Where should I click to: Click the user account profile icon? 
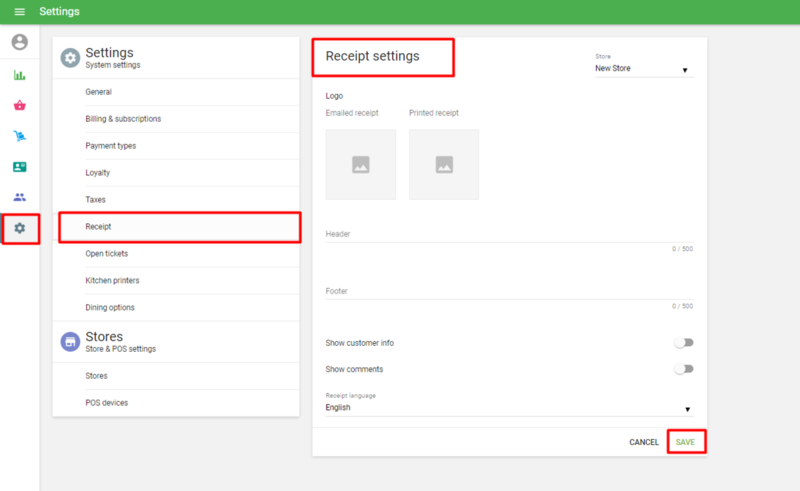[x=19, y=42]
